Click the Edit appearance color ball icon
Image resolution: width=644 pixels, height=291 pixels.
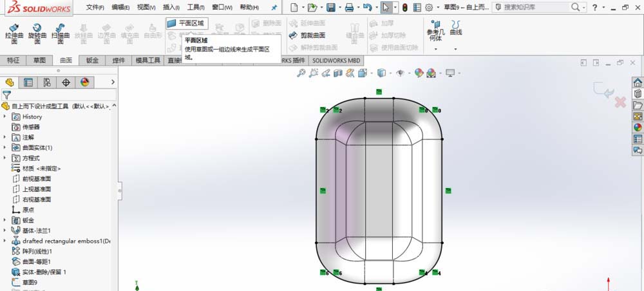click(x=419, y=73)
